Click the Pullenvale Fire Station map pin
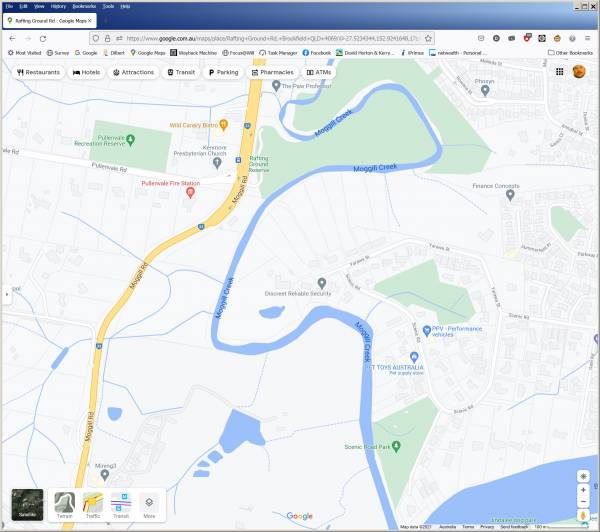This screenshot has height=532, width=600. click(191, 192)
